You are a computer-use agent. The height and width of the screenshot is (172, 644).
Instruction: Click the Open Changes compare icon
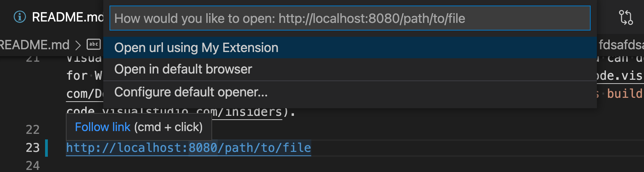(626, 17)
